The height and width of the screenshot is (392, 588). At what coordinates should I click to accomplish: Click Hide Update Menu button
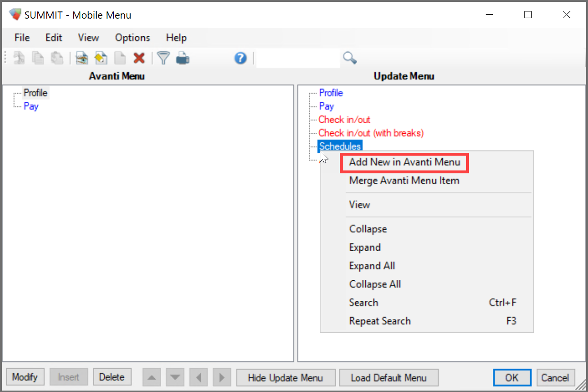coord(285,378)
